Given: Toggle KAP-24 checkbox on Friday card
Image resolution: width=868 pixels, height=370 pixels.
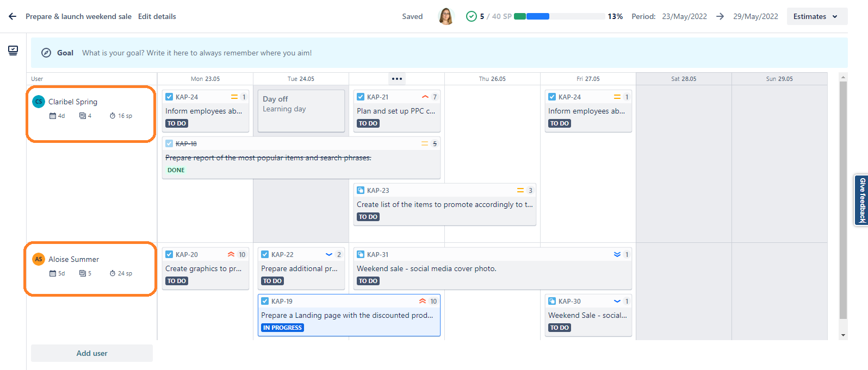Looking at the screenshot, I should (x=552, y=97).
